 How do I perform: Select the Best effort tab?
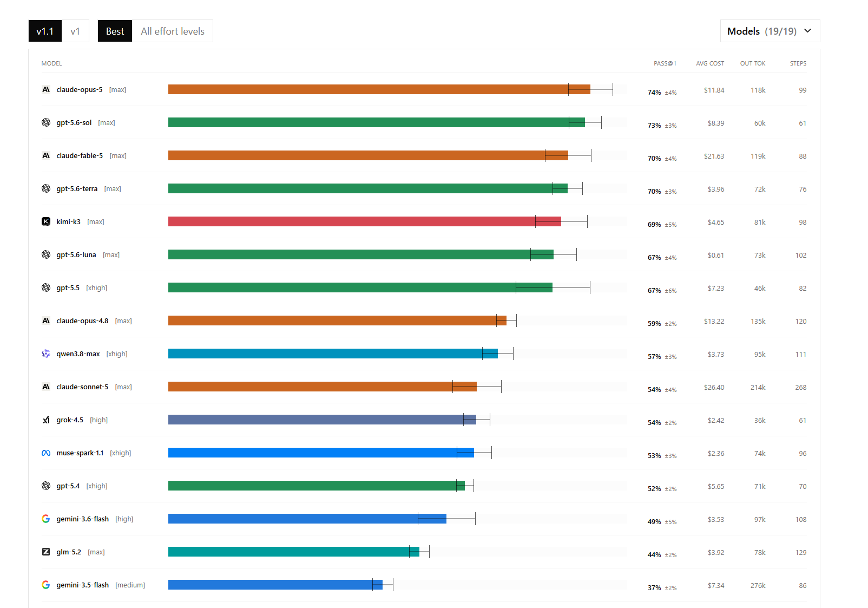point(115,31)
